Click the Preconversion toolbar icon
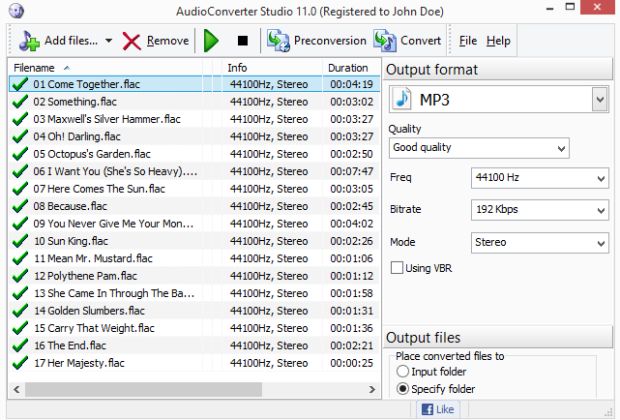This screenshot has width=620, height=420. pyautogui.click(x=277, y=41)
